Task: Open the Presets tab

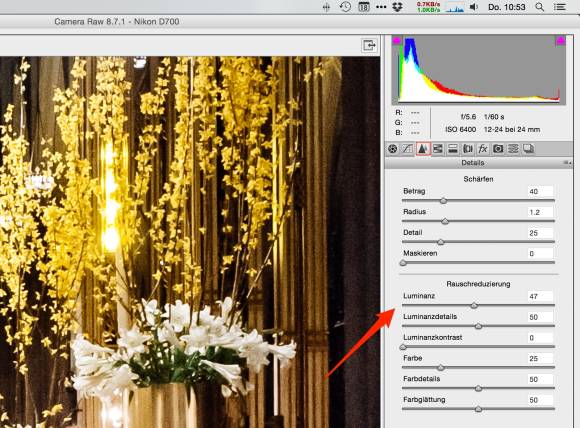Action: (x=513, y=149)
